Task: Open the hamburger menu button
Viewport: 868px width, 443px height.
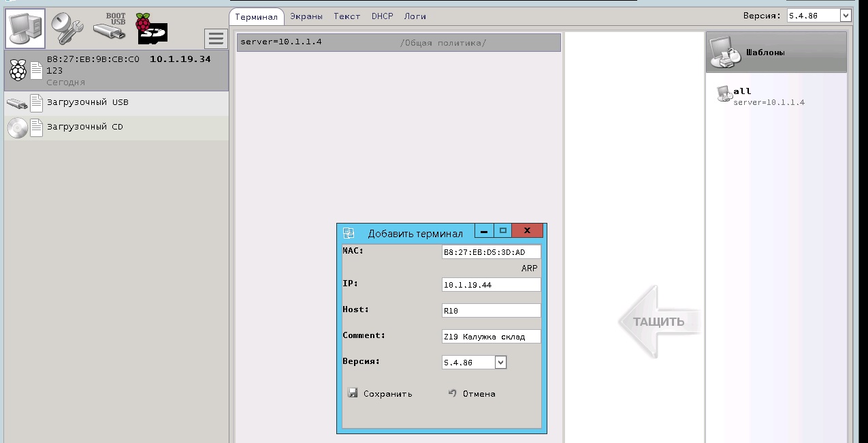Action: click(x=216, y=39)
